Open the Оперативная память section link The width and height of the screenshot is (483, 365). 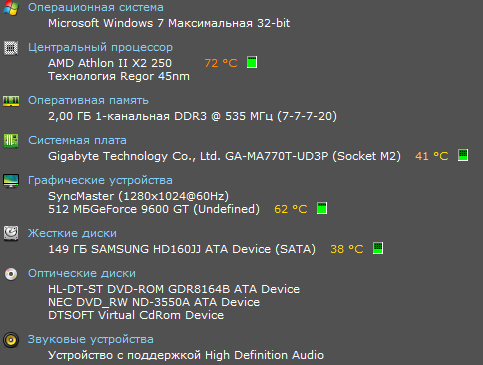pos(88,100)
